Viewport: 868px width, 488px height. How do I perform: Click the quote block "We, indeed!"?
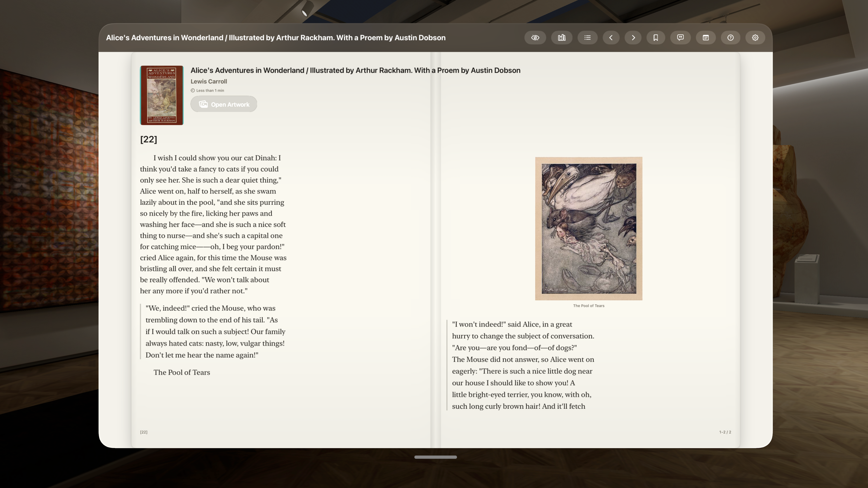coord(213,332)
